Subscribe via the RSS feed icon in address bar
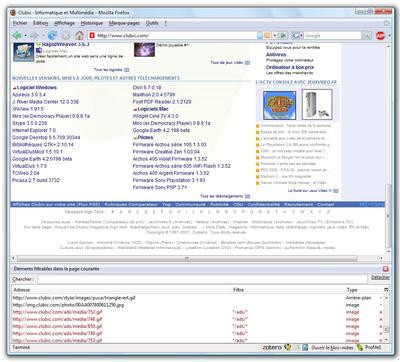 (267, 35)
